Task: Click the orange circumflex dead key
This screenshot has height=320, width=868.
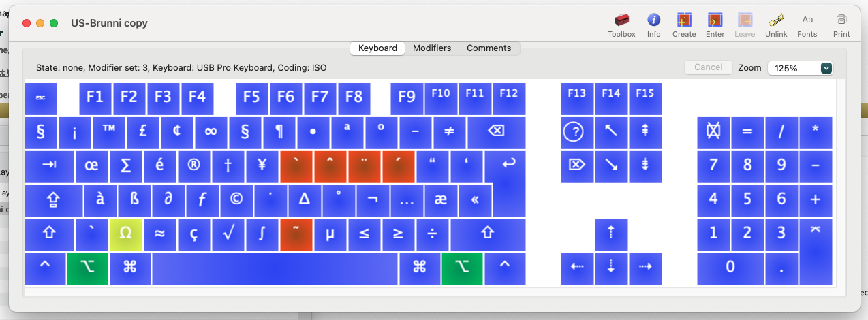Action: point(330,167)
